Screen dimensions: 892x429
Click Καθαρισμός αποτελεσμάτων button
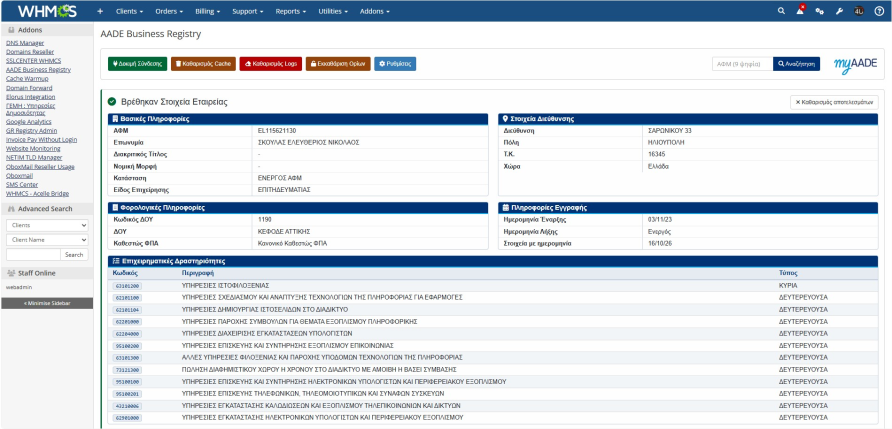point(834,102)
